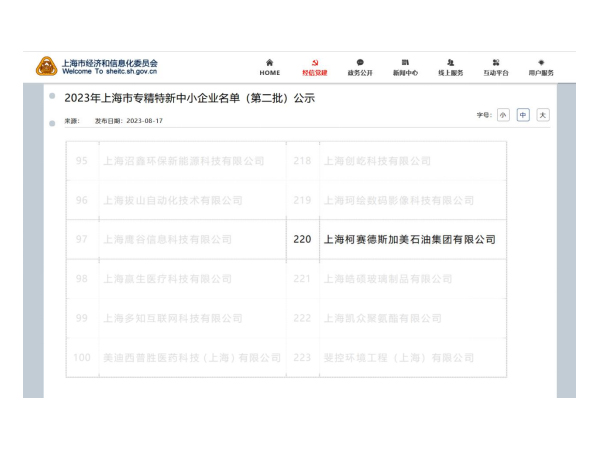Image resolution: width=600 pixels, height=450 pixels.
Task: Go to the HOME page icon
Action: click(270, 63)
